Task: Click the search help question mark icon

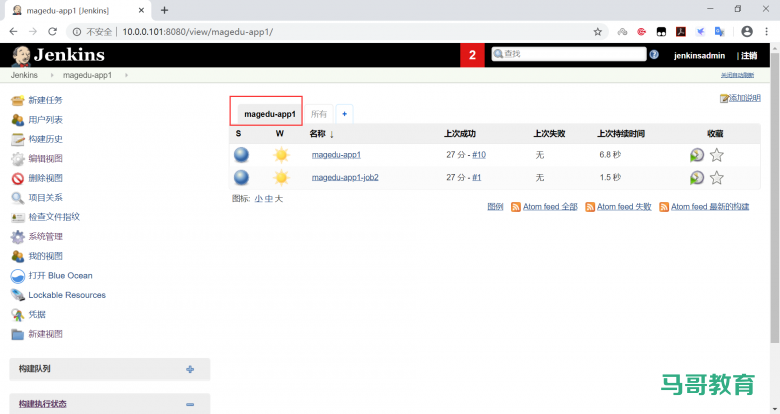Action: coord(654,54)
